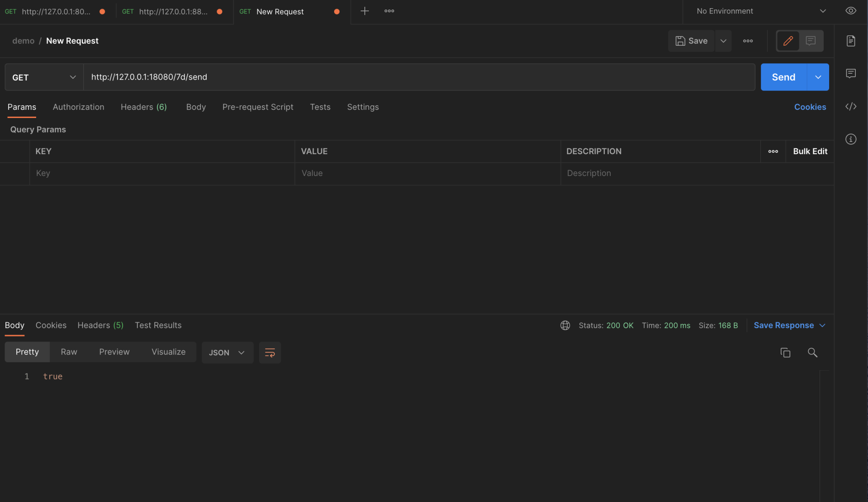Click Bulk Edit for query params

pos(810,152)
